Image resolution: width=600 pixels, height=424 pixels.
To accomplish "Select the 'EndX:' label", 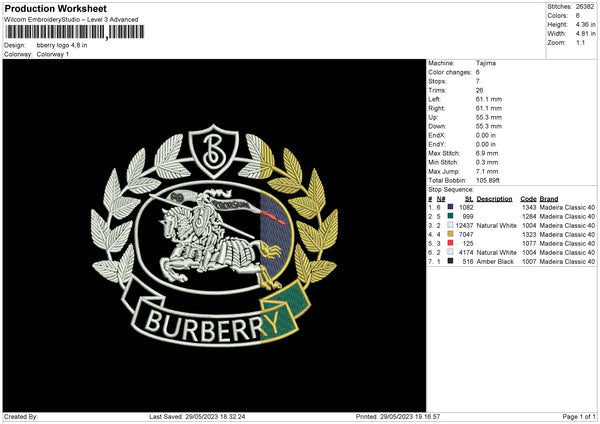I will click(437, 135).
